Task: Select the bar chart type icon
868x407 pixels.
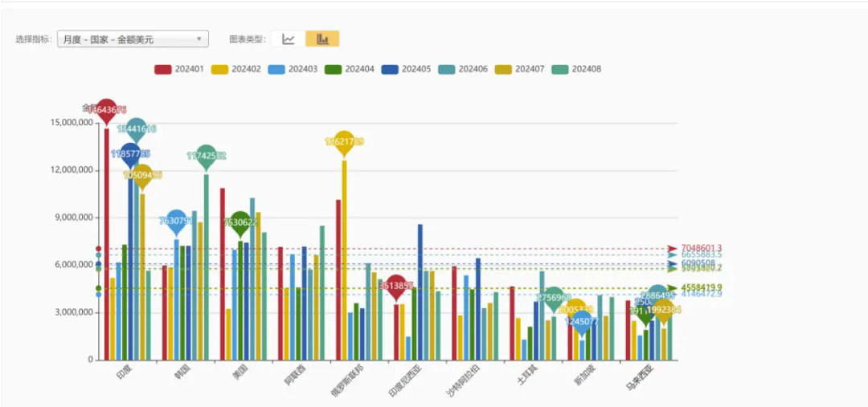Action: pos(322,39)
